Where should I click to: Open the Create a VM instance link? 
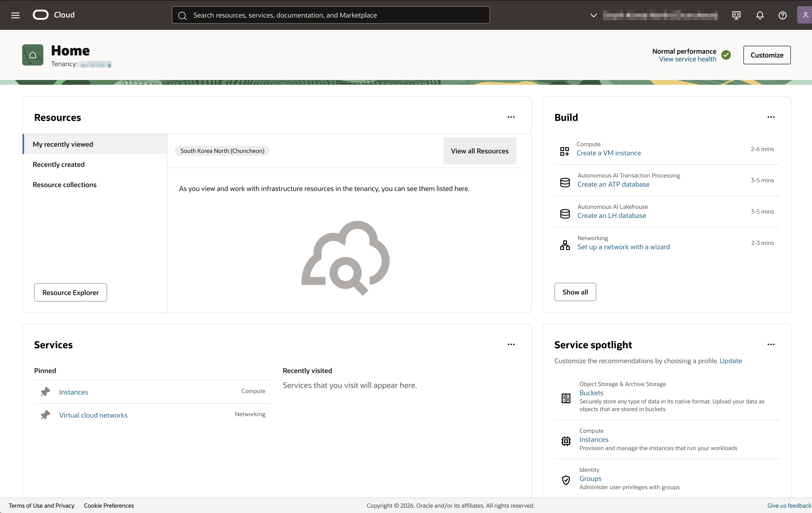pos(608,153)
